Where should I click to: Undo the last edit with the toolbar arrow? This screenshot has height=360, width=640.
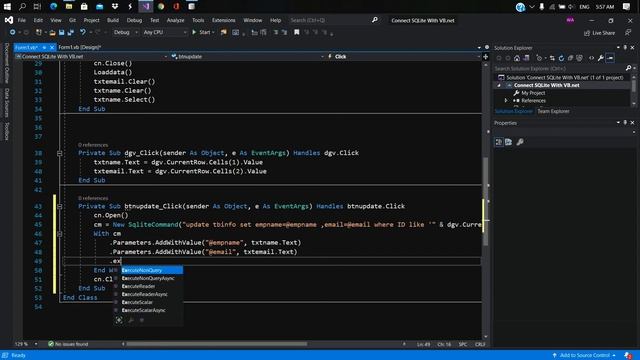83,32
